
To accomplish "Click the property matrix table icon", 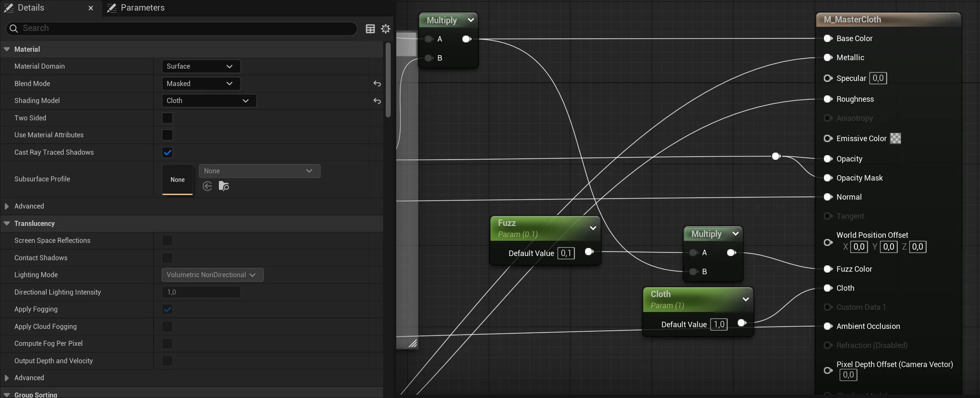I will [x=370, y=28].
